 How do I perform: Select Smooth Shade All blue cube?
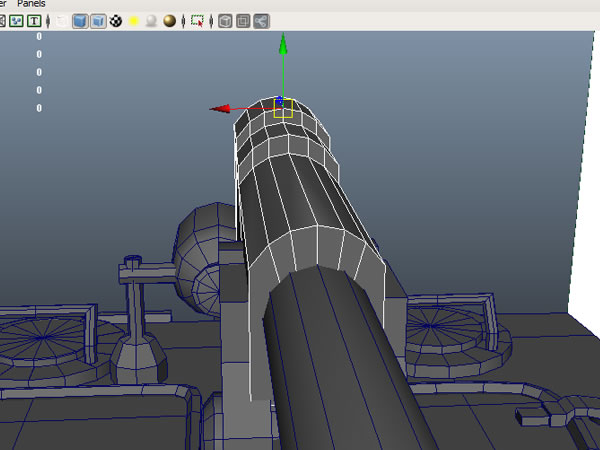click(x=80, y=21)
